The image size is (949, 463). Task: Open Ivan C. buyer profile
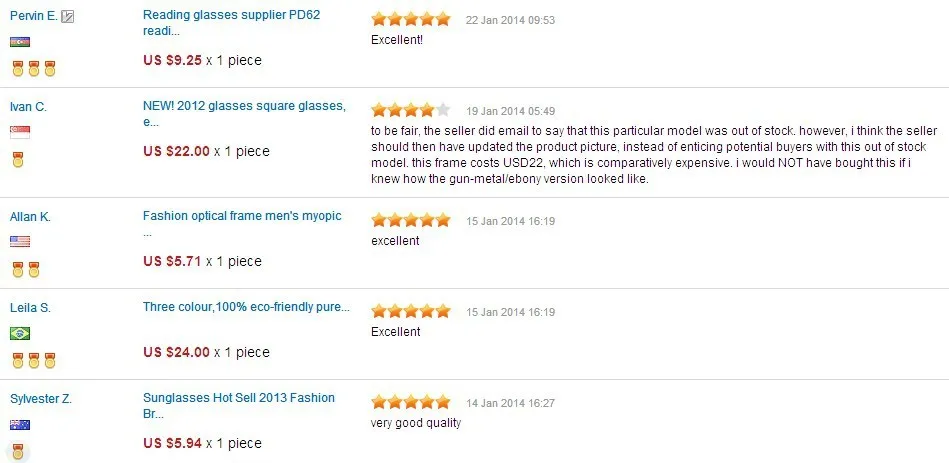click(28, 107)
